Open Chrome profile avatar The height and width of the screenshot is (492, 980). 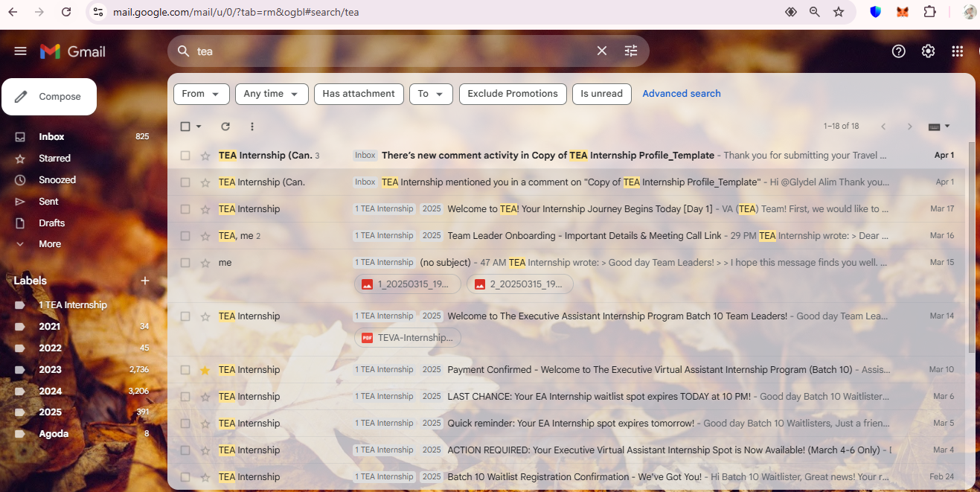click(x=970, y=12)
